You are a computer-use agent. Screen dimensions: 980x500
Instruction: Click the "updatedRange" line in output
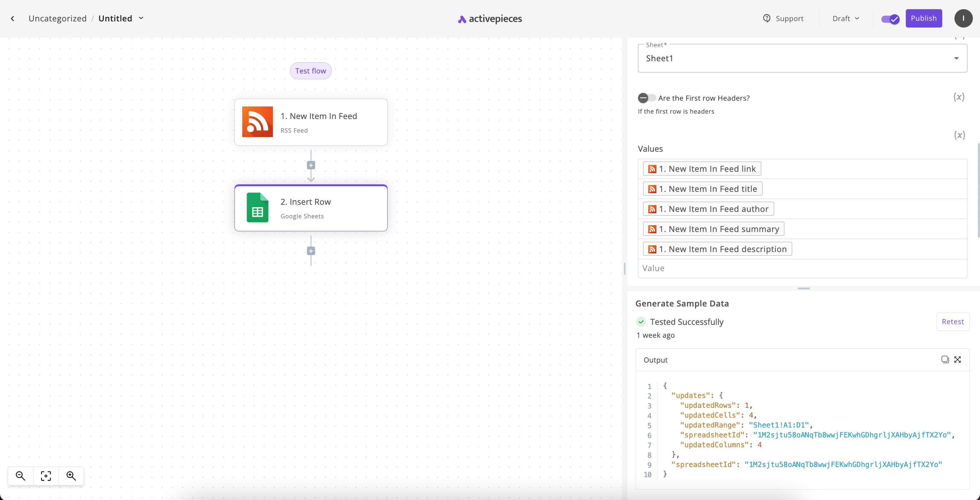[x=746, y=425]
